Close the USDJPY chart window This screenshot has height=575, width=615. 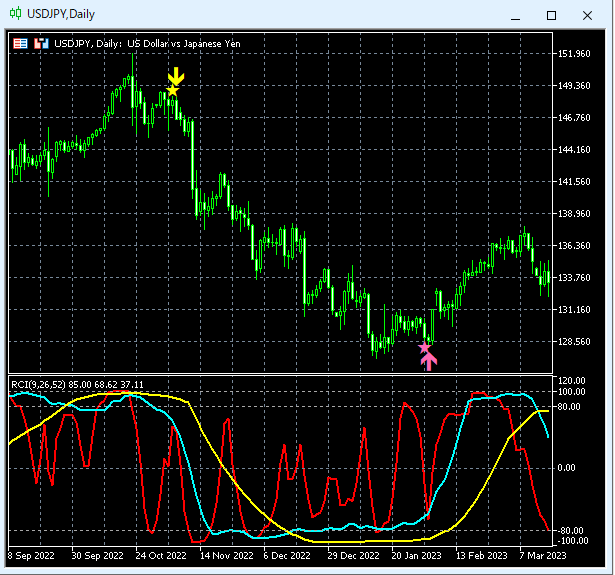pyautogui.click(x=587, y=16)
